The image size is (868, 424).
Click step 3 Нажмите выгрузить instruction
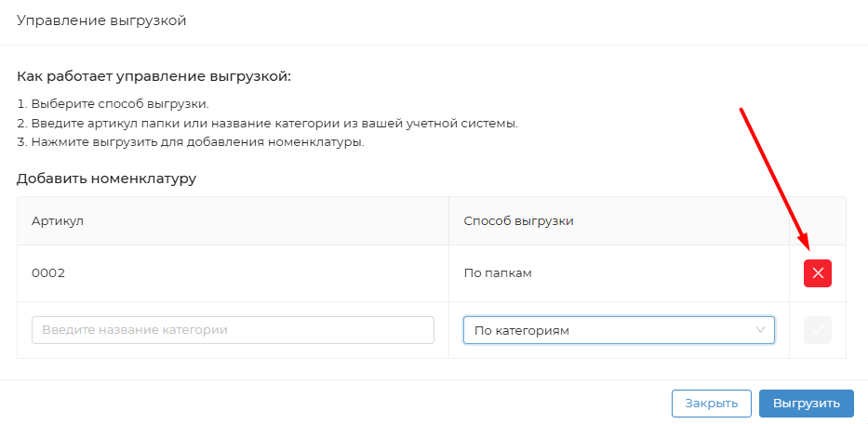(x=190, y=142)
